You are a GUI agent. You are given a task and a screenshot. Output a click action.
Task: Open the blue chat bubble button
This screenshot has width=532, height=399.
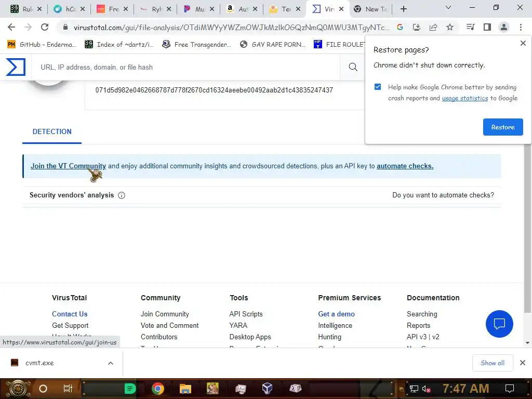click(x=499, y=324)
